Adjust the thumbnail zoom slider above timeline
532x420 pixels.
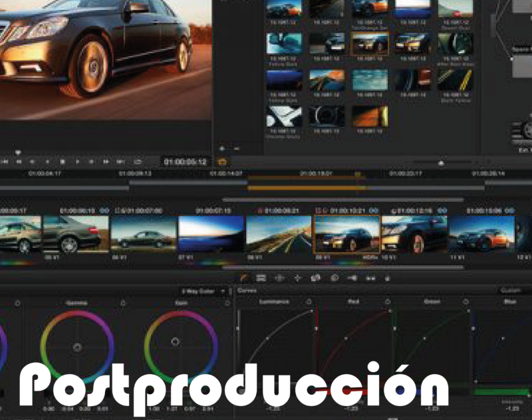441,163
